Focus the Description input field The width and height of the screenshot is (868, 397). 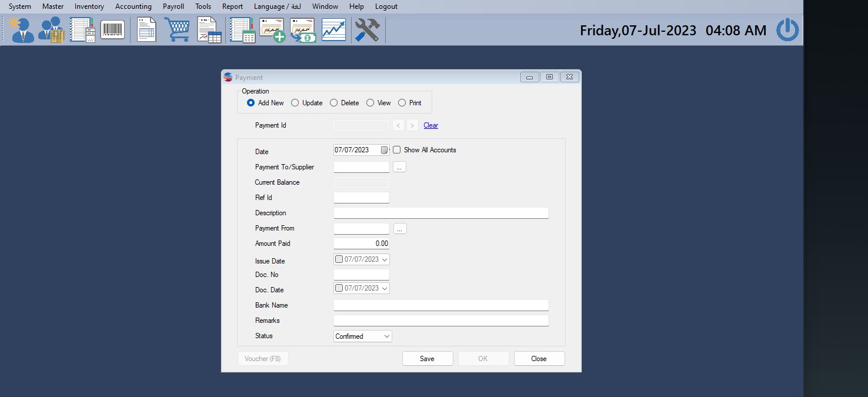(441, 213)
